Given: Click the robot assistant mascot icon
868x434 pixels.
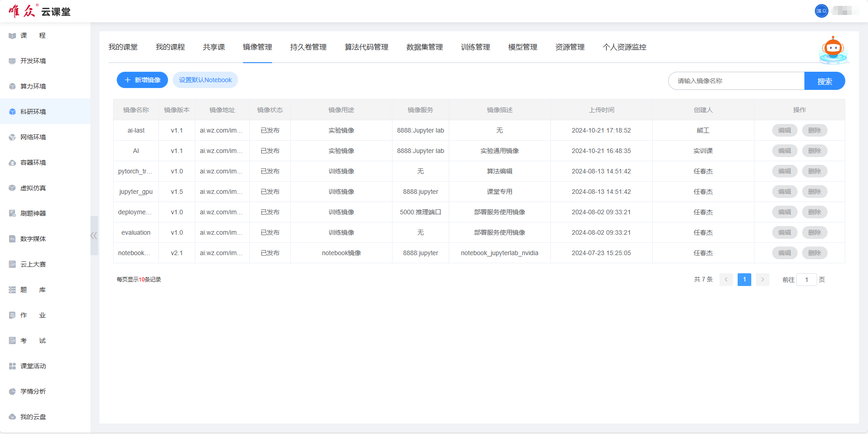Looking at the screenshot, I should (x=833, y=50).
